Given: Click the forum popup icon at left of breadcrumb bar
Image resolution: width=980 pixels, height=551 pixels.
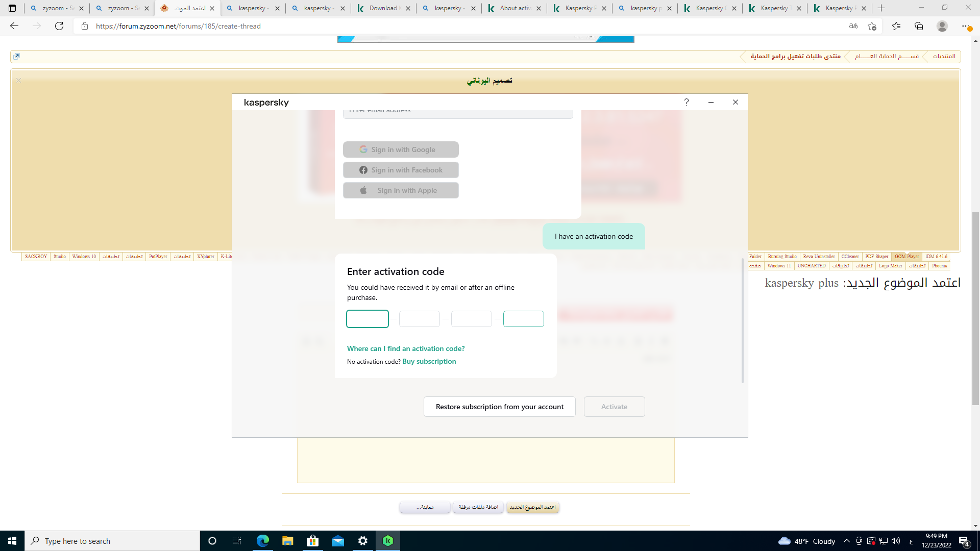Looking at the screenshot, I should [x=16, y=56].
